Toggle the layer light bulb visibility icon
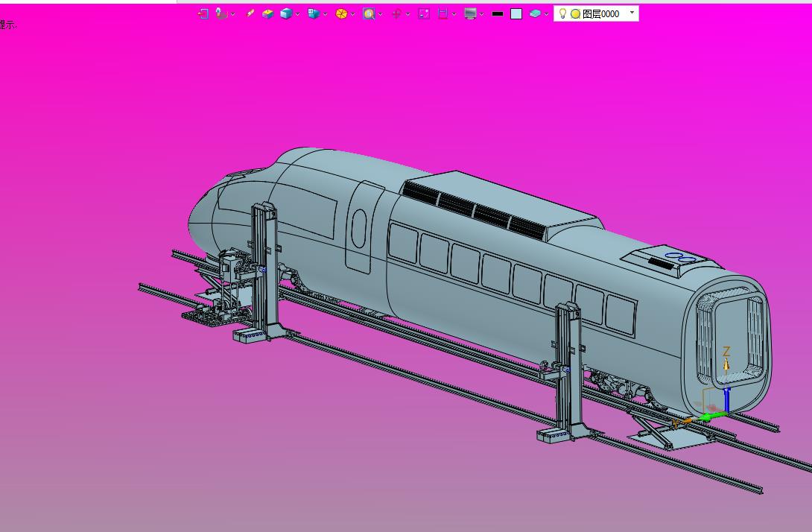The image size is (812, 532). click(x=562, y=13)
